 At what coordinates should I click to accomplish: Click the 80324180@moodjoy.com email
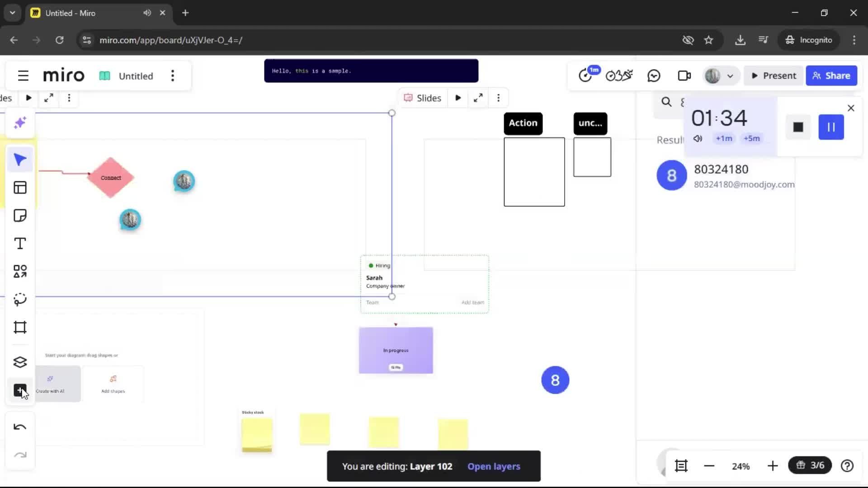click(744, 184)
